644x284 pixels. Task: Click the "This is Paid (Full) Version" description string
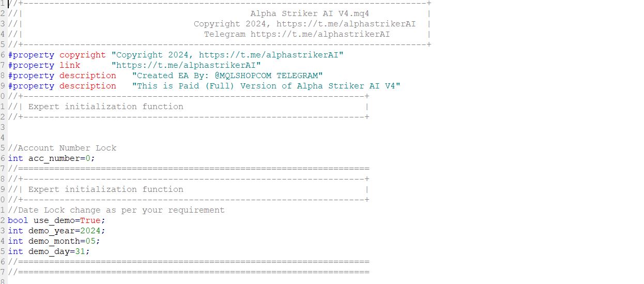(266, 86)
